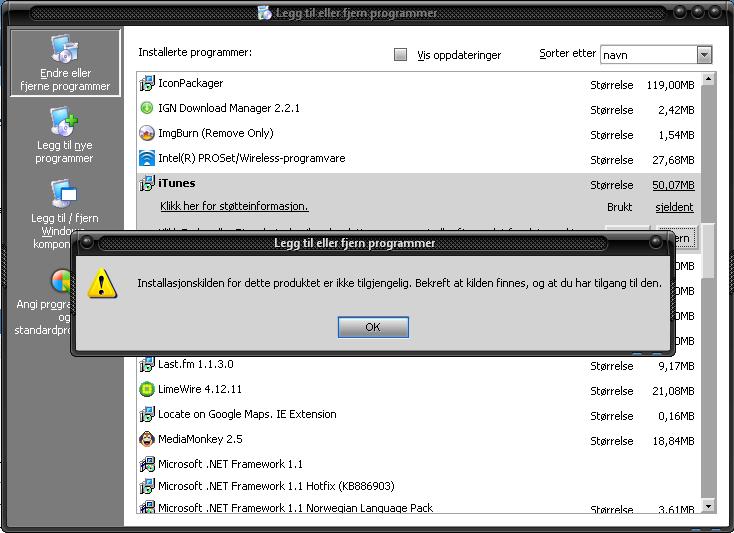734x533 pixels.
Task: Select the IconPackager list entry
Action: tap(191, 83)
